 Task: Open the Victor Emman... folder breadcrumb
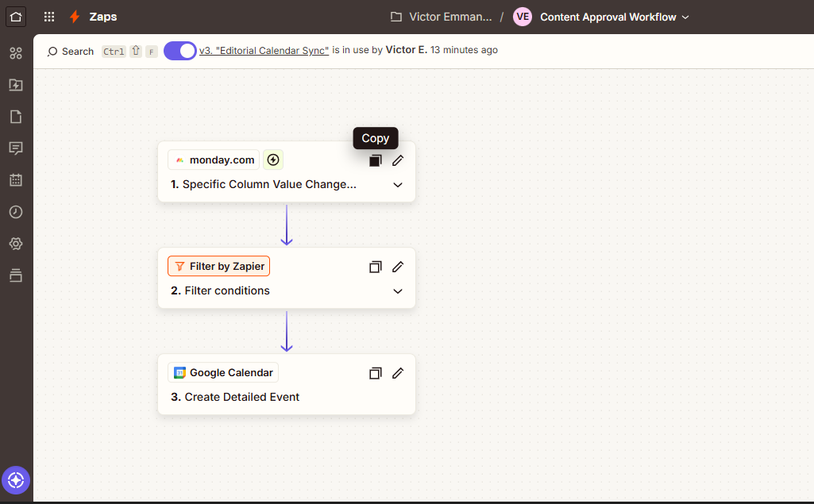449,17
